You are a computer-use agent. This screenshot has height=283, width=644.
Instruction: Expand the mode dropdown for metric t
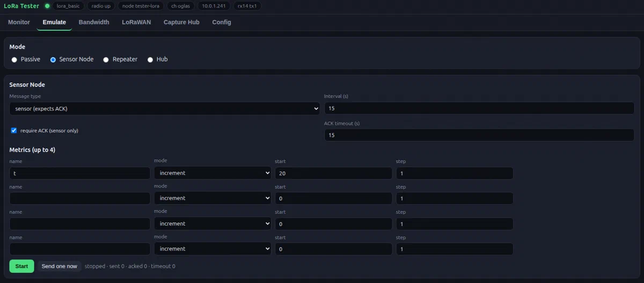point(213,173)
